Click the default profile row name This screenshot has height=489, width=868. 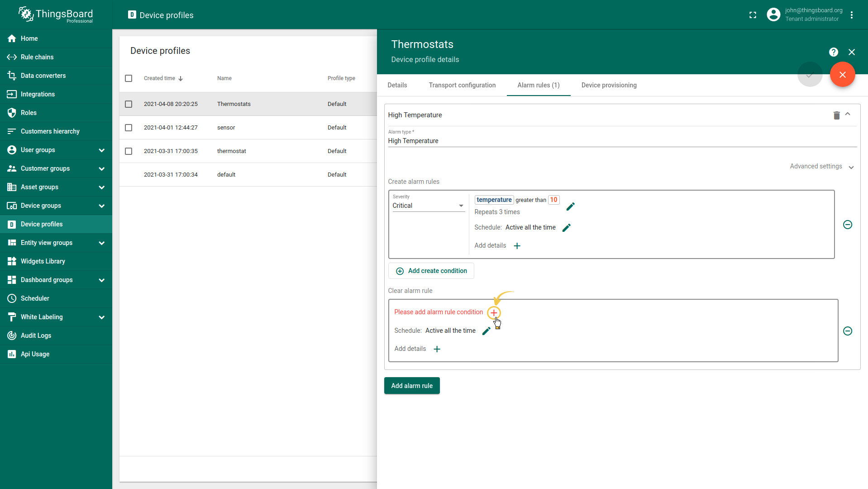click(226, 175)
